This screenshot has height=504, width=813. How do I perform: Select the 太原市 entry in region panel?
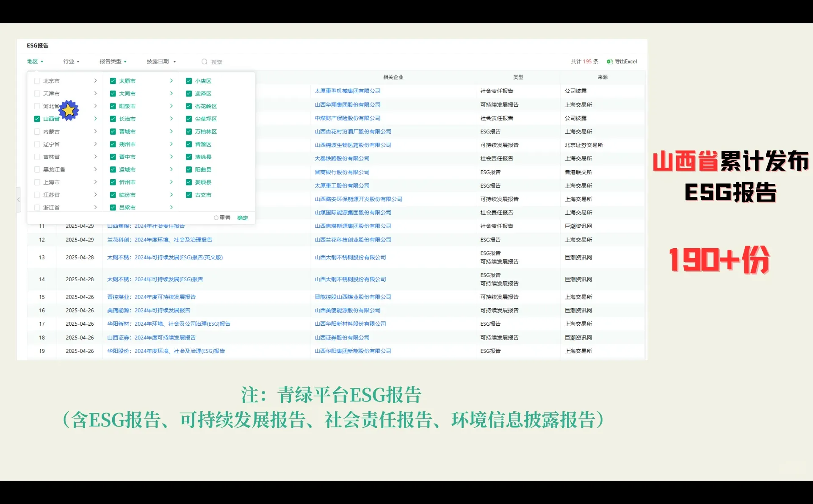127,80
